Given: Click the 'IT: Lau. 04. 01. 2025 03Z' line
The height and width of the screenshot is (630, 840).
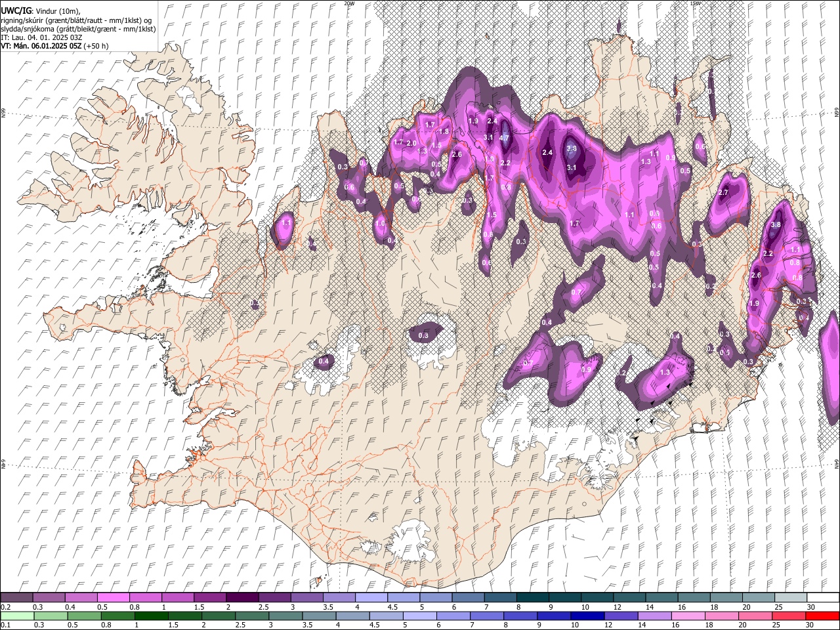Looking at the screenshot, I should click(x=41, y=37).
